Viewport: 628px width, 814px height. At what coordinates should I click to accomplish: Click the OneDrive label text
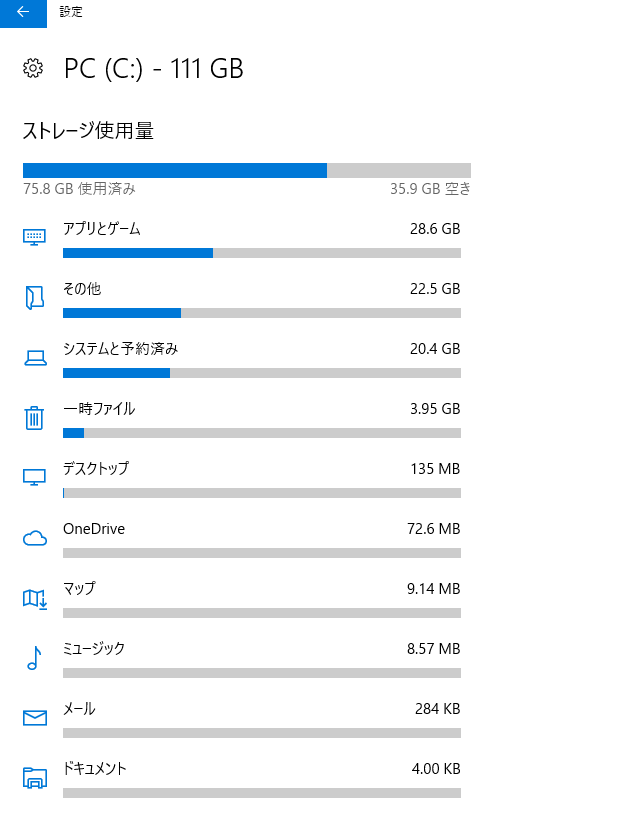pos(94,528)
